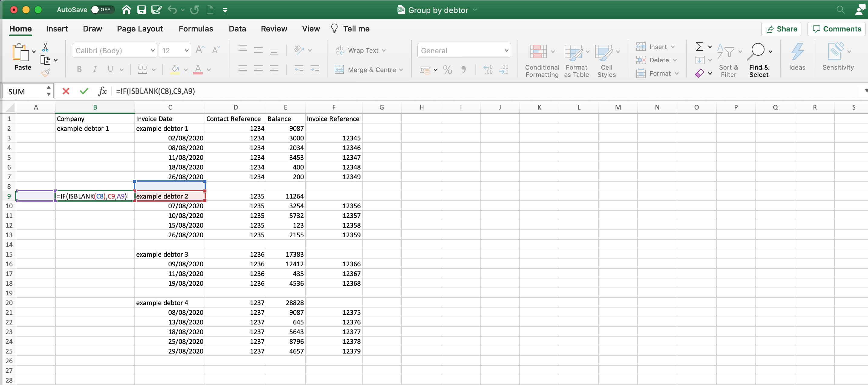This screenshot has width=868, height=385.
Task: Cancel formula entry with red X
Action: [66, 91]
